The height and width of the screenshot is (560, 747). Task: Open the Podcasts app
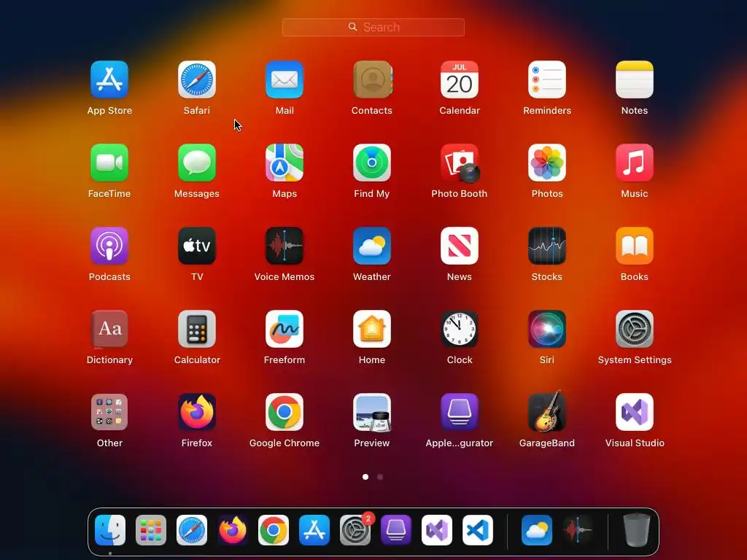109,246
